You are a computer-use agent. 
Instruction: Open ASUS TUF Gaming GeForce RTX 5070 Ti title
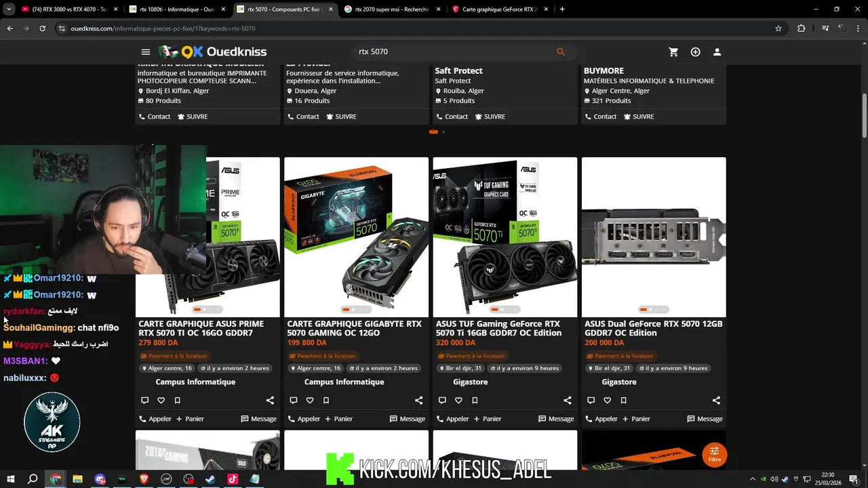pyautogui.click(x=498, y=328)
